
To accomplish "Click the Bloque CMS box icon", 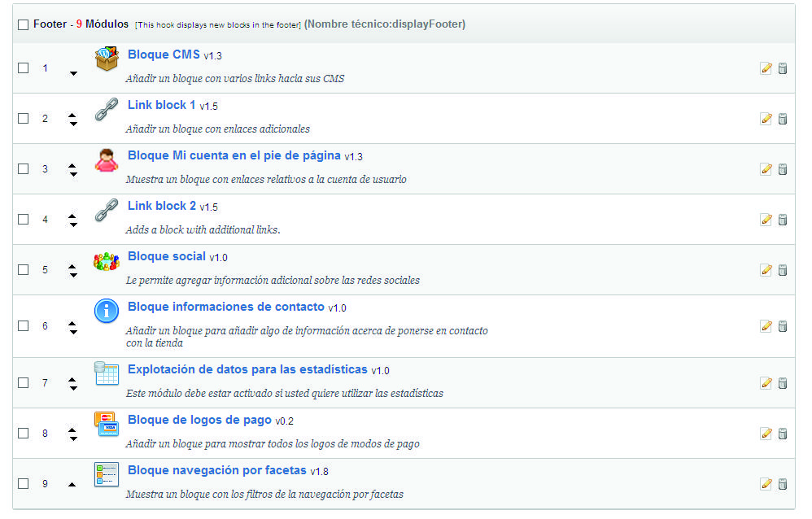I will coord(107,59).
